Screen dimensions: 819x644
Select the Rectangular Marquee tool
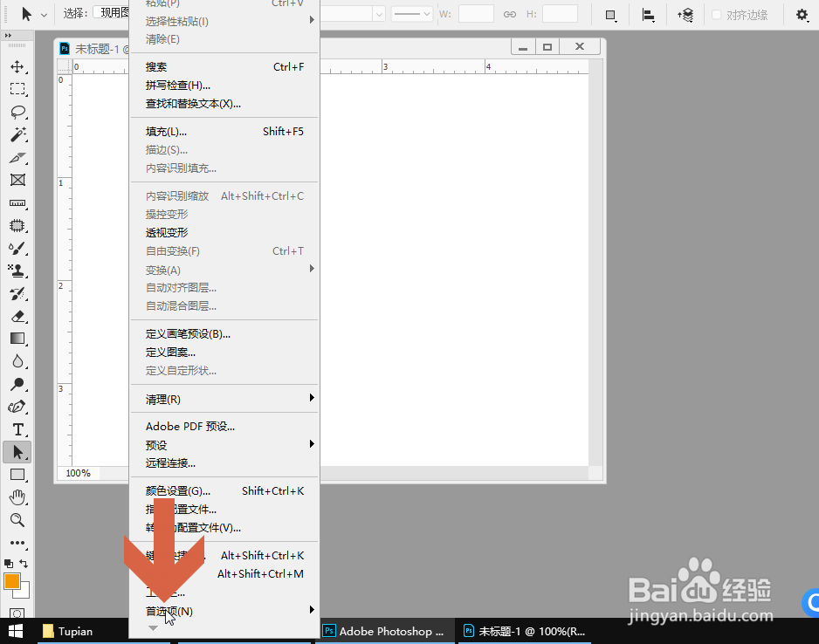[17, 89]
